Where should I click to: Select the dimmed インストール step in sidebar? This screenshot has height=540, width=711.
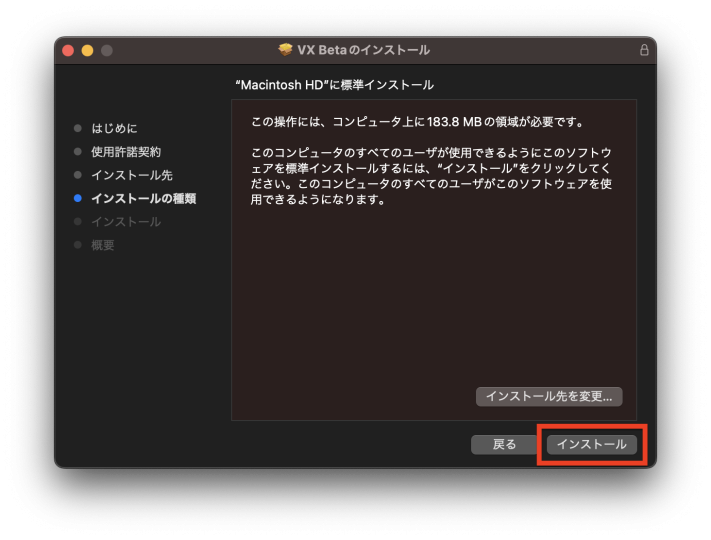126,222
